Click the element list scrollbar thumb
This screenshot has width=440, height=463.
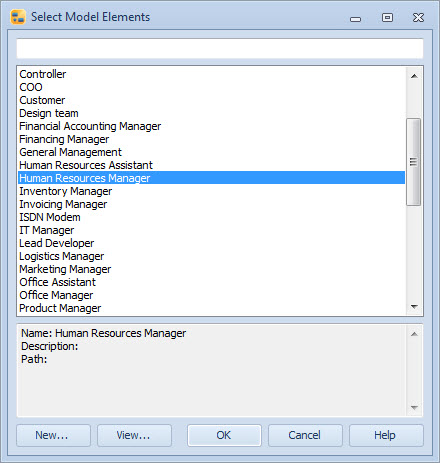414,162
